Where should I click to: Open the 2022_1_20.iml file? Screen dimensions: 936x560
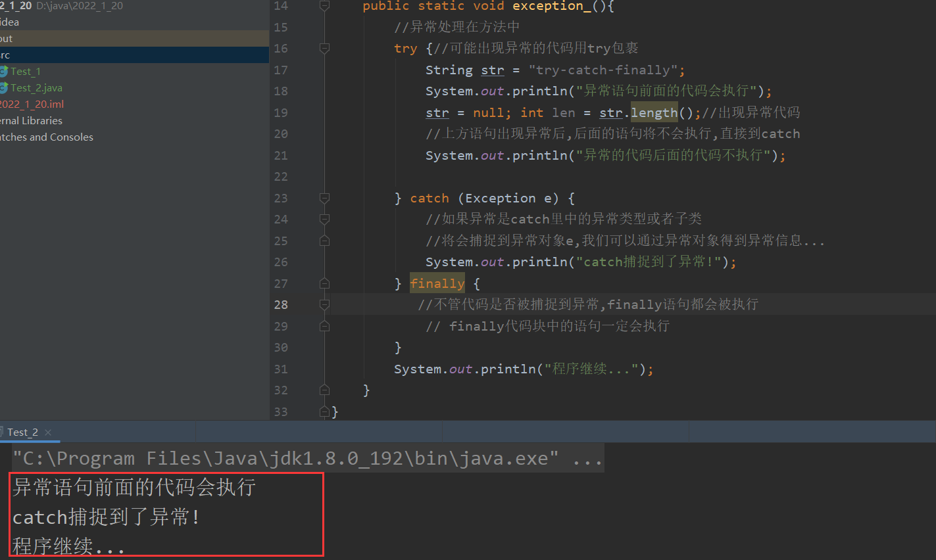click(32, 104)
